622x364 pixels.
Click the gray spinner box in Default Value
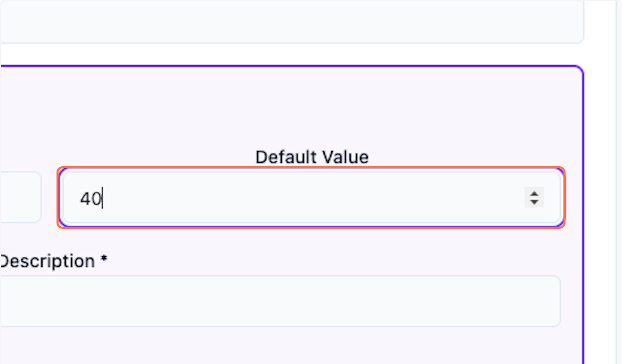(534, 197)
